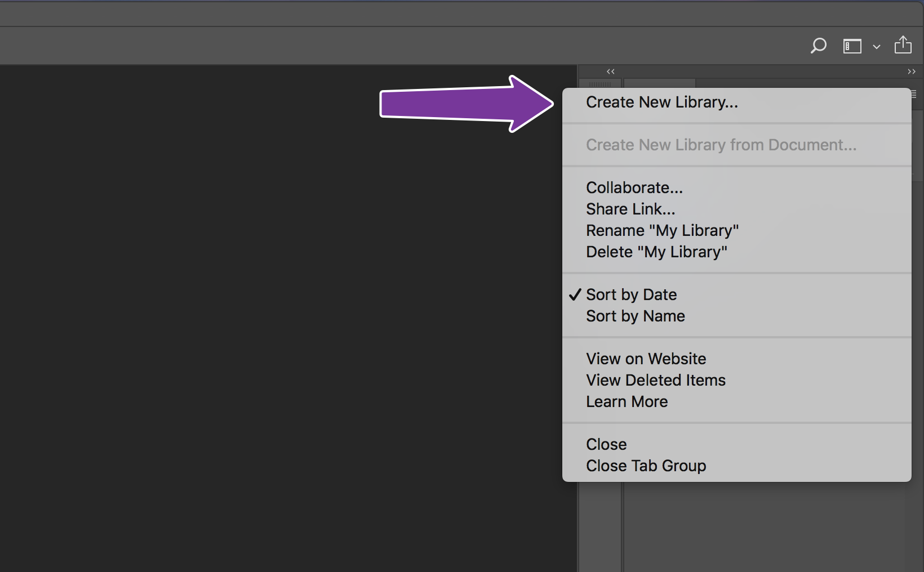Screen dimensions: 924x572
Task: Open the Libraries panel flyout menu icon
Action: pos(914,94)
